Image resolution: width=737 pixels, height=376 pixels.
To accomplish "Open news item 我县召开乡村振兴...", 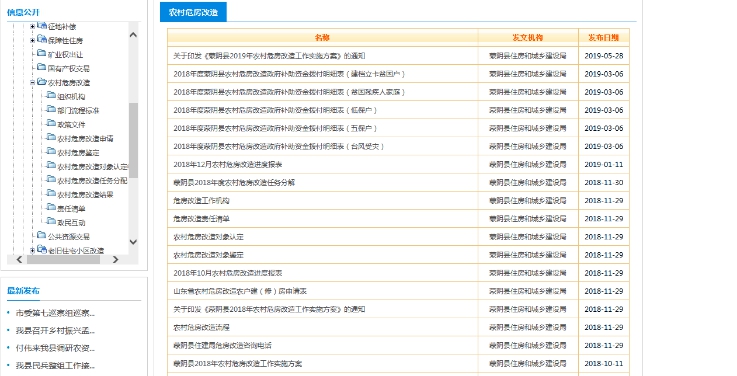I will click(55, 330).
